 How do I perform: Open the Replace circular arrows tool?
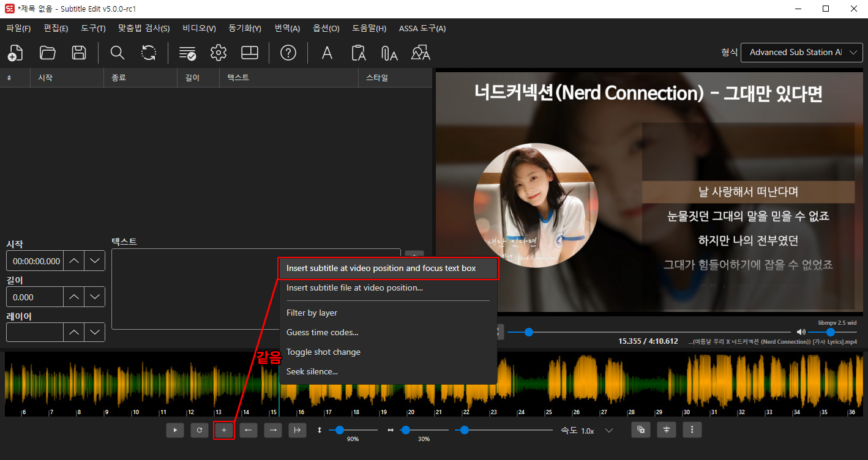pyautogui.click(x=149, y=53)
